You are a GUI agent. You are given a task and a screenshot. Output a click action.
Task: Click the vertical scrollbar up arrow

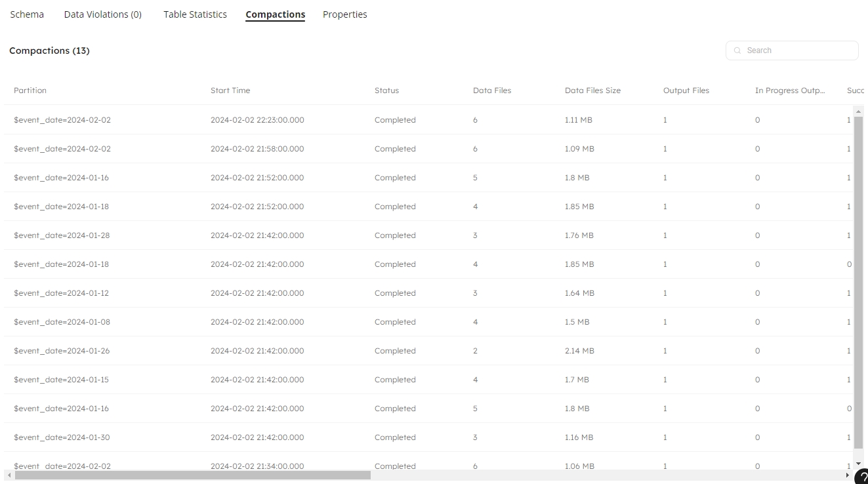coord(858,112)
